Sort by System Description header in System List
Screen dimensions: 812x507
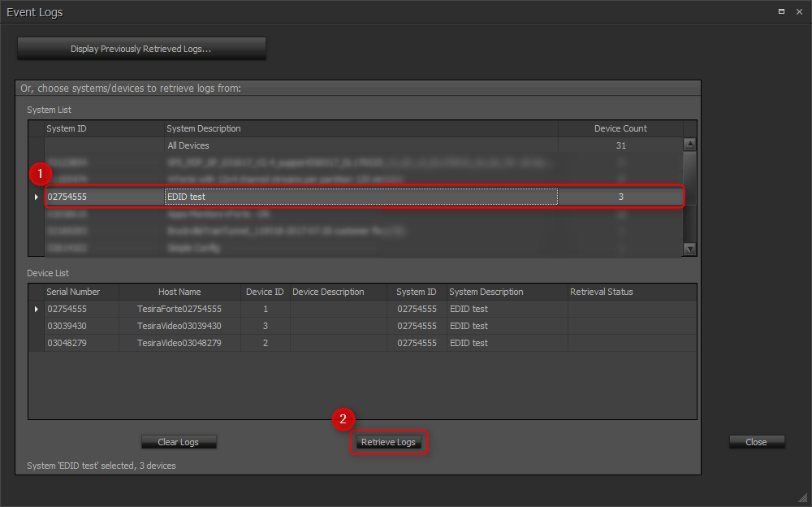[361, 128]
